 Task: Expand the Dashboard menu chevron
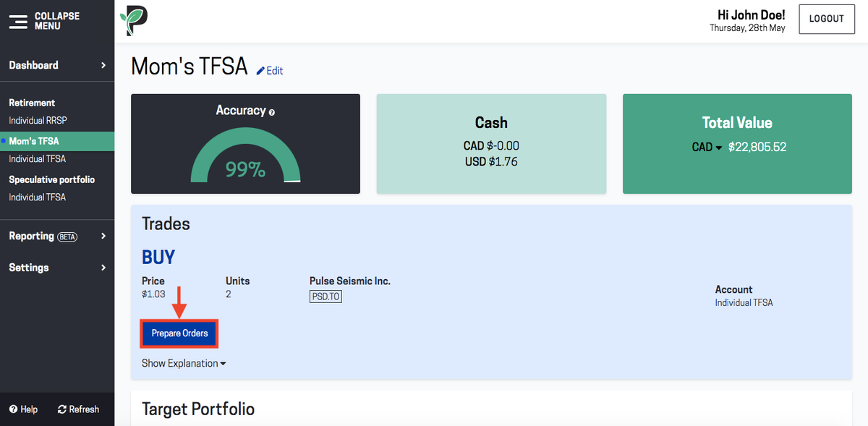click(x=103, y=65)
